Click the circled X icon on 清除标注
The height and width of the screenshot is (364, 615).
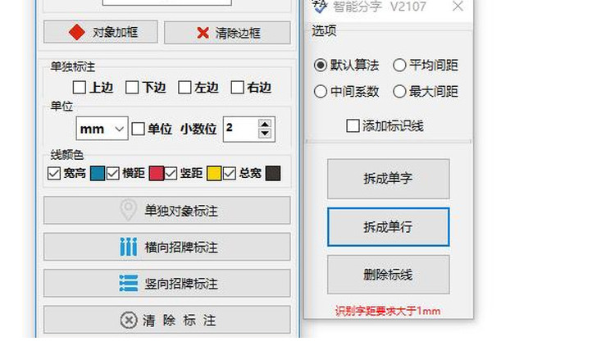[x=129, y=320]
